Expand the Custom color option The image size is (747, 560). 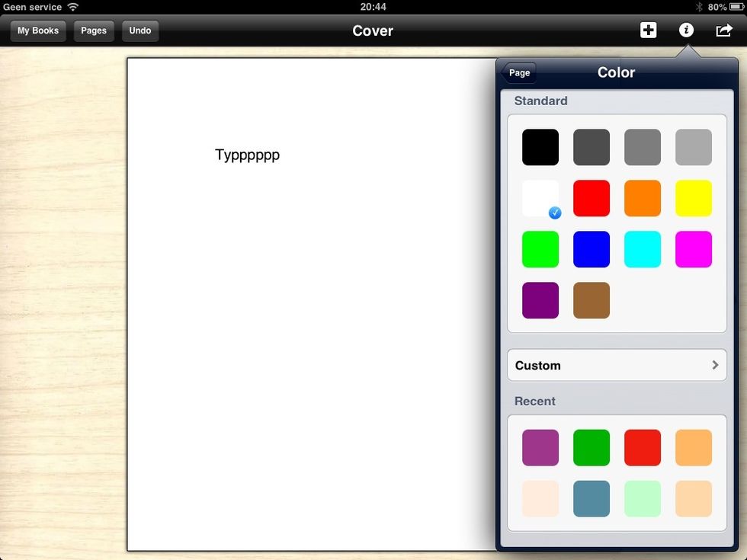[x=617, y=366]
